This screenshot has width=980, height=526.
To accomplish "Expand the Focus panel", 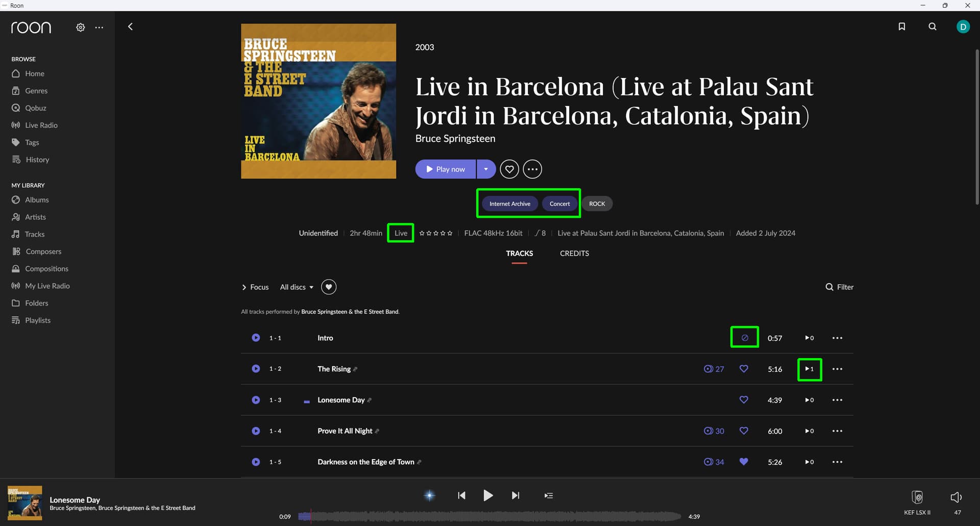I will coord(255,287).
